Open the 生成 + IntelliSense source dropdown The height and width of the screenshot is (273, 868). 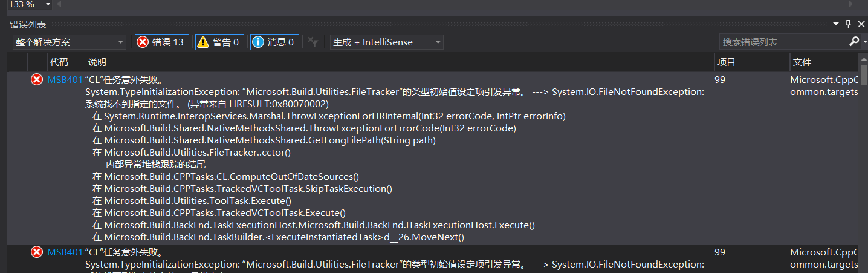[x=386, y=42]
